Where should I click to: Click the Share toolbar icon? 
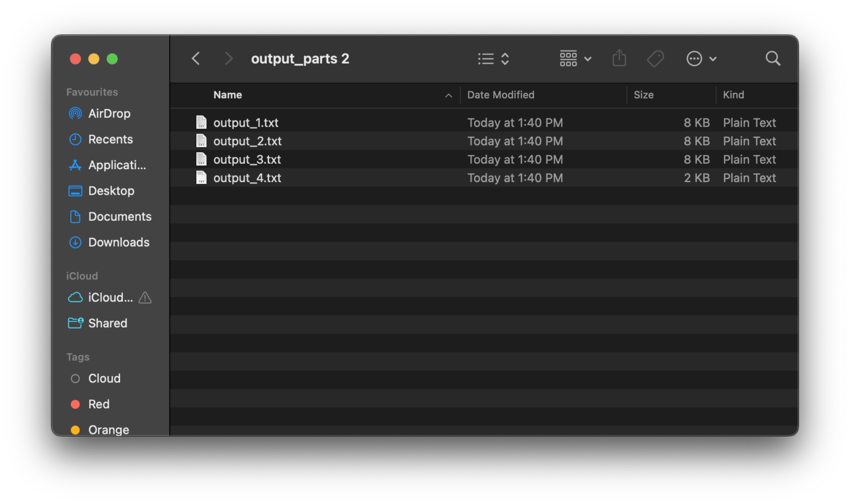[619, 59]
